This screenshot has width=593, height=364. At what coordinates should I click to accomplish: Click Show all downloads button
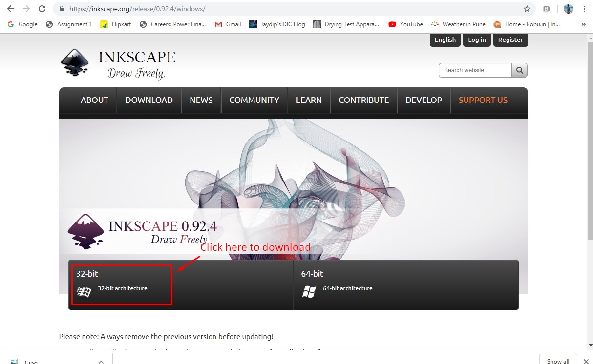click(558, 360)
